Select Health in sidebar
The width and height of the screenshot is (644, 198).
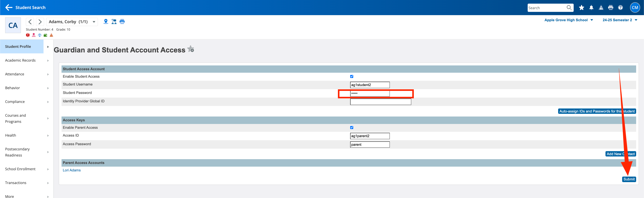coord(11,135)
